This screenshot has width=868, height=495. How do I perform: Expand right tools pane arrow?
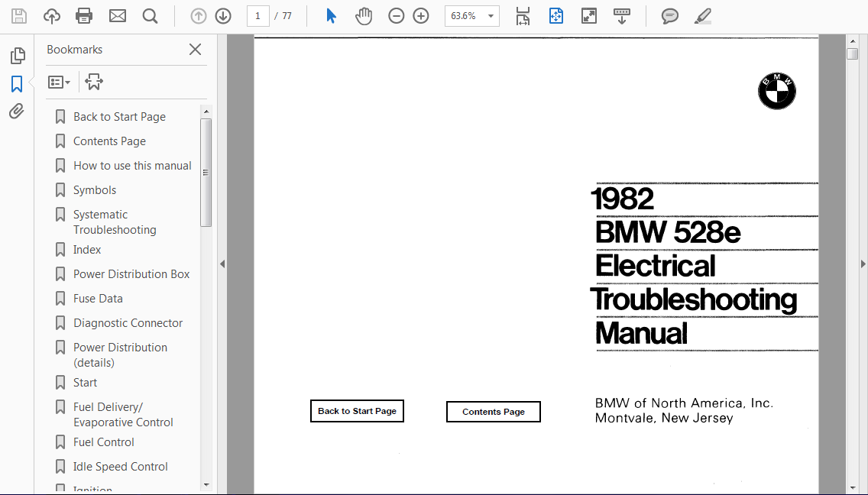863,264
